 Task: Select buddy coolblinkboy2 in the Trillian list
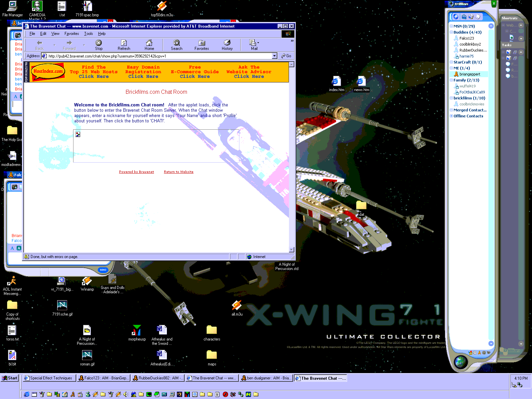tap(470, 44)
